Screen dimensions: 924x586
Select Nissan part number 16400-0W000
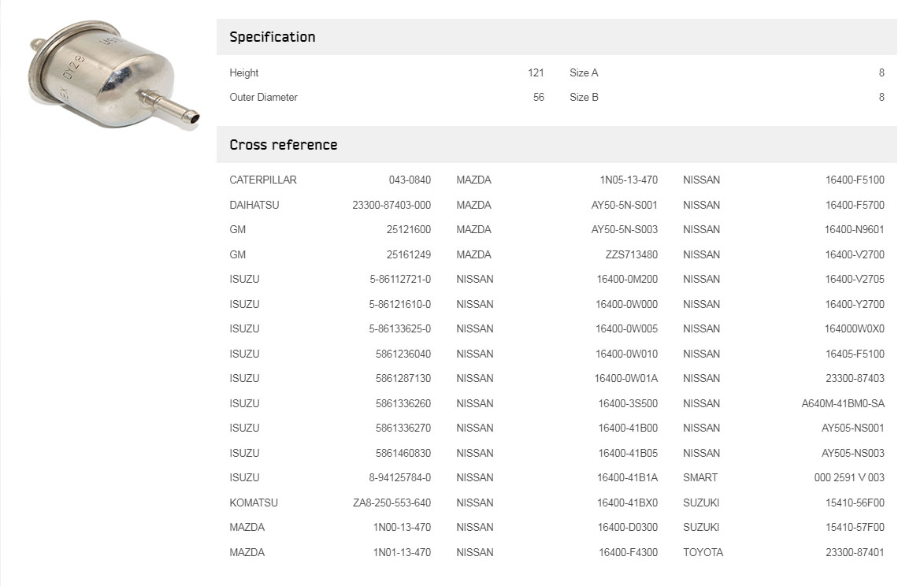click(626, 305)
